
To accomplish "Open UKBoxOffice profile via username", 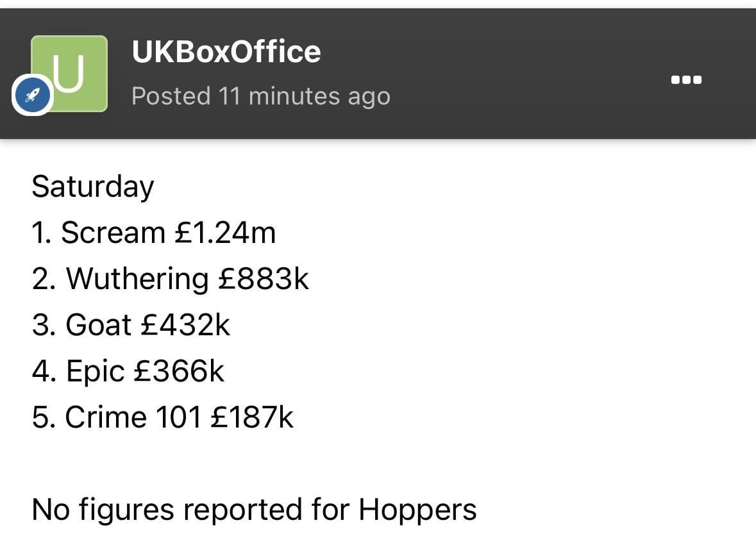I will coord(226,52).
